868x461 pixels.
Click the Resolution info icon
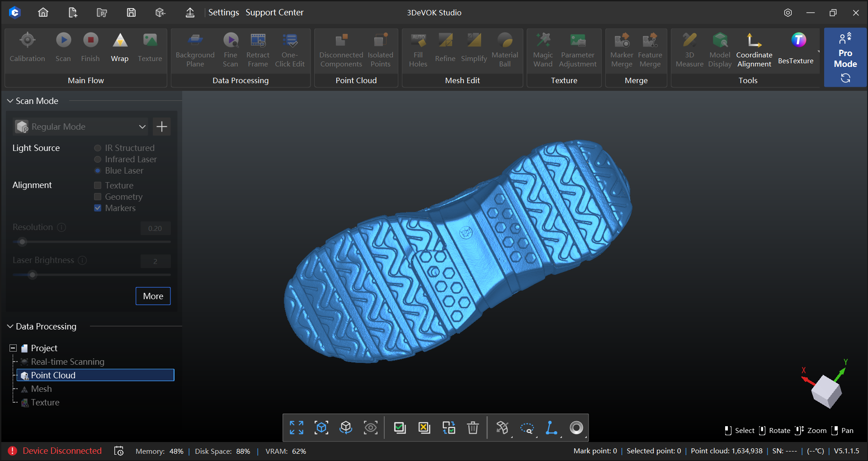[x=61, y=227]
